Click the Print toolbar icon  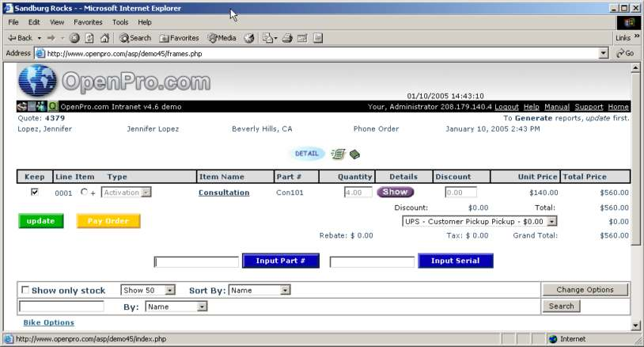point(287,37)
